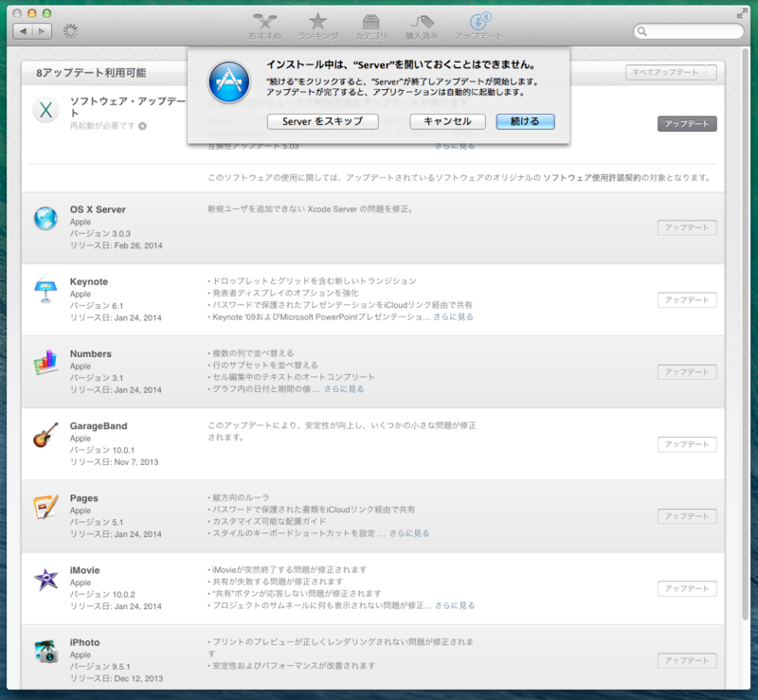Image resolution: width=758 pixels, height=700 pixels.
Task: Expand iMovie notes with さらに見る
Action: point(455,605)
